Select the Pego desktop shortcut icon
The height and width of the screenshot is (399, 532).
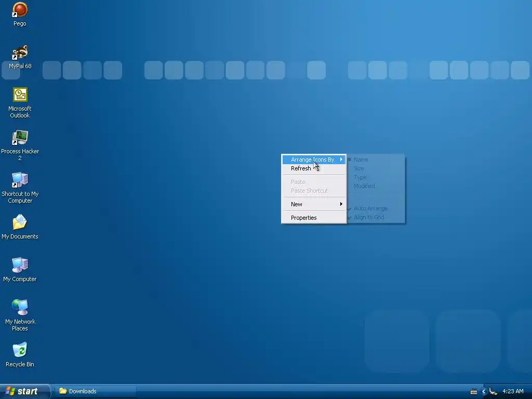(x=20, y=10)
